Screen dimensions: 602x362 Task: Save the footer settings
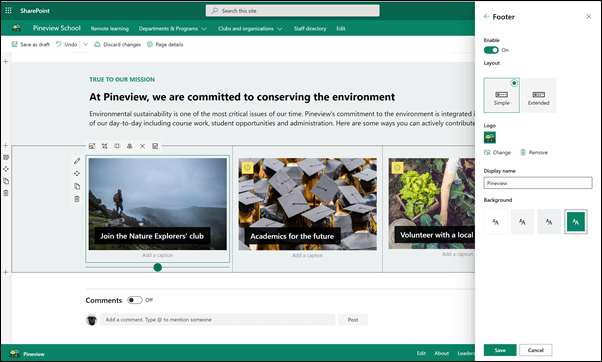pyautogui.click(x=500, y=350)
